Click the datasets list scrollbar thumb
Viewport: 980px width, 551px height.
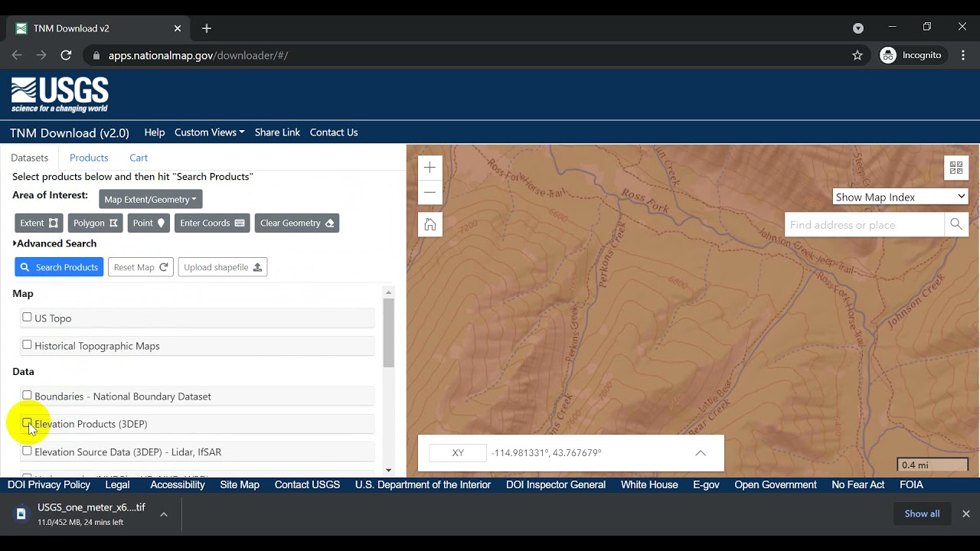[x=389, y=333]
